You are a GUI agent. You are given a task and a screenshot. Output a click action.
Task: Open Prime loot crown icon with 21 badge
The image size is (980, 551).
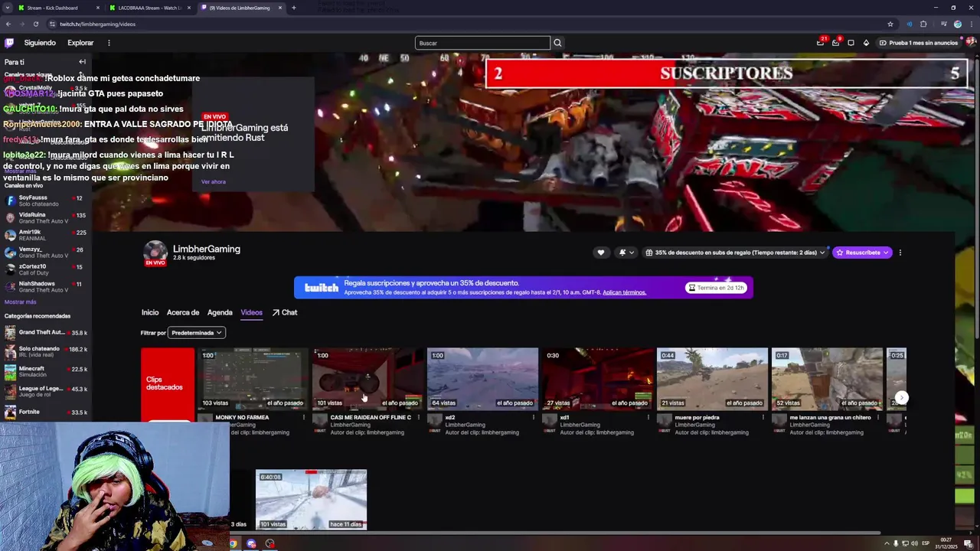click(x=821, y=43)
